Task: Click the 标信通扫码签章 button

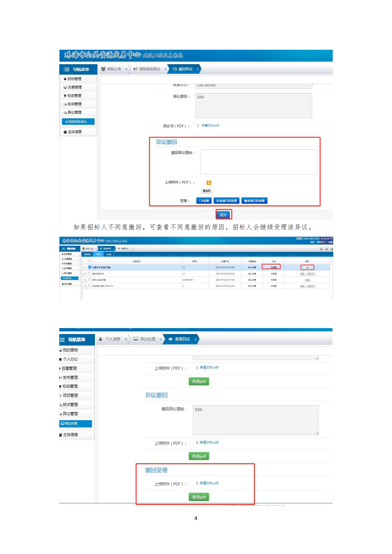Action: point(226,201)
